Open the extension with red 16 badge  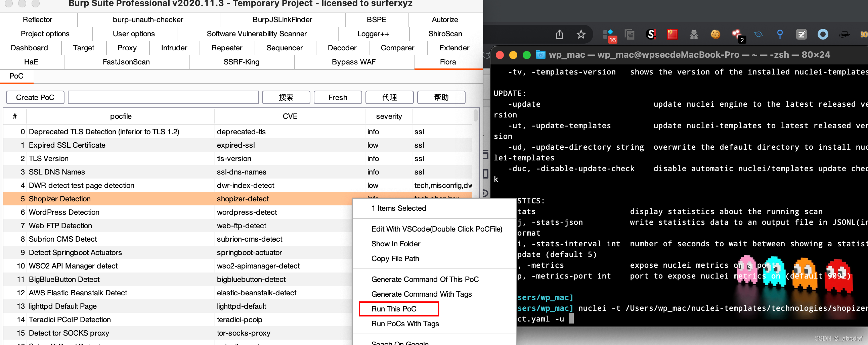(x=609, y=35)
